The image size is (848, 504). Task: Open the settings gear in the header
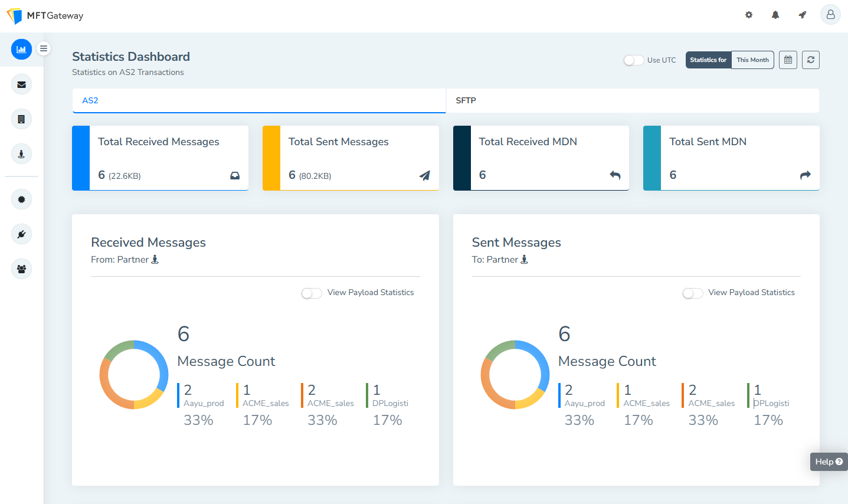749,15
